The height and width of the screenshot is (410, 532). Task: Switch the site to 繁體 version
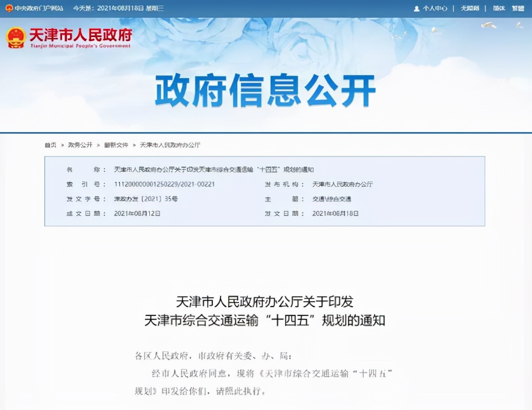tap(518, 8)
